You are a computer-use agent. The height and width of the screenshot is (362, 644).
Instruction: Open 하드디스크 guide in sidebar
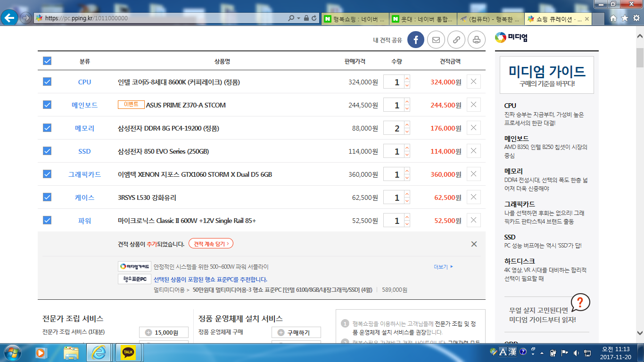coord(520,261)
